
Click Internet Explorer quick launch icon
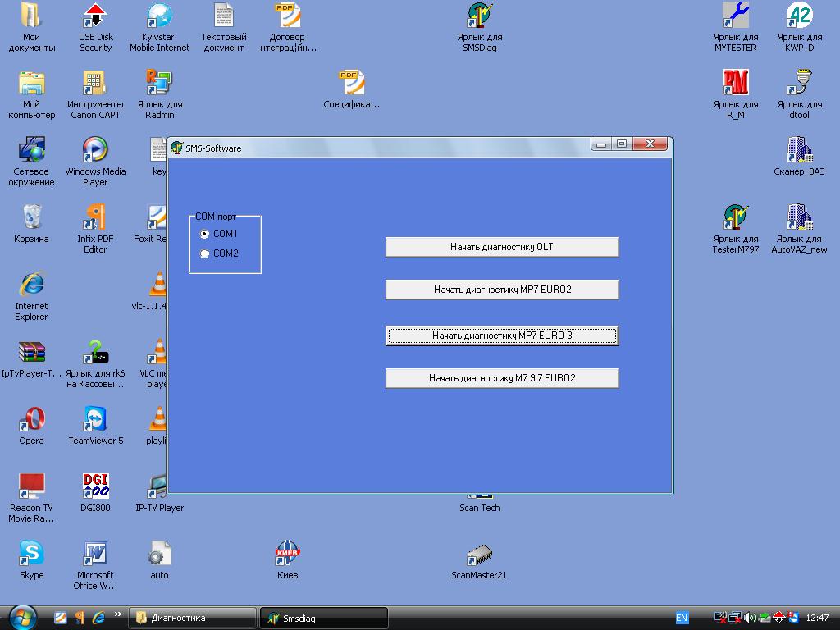point(98,618)
